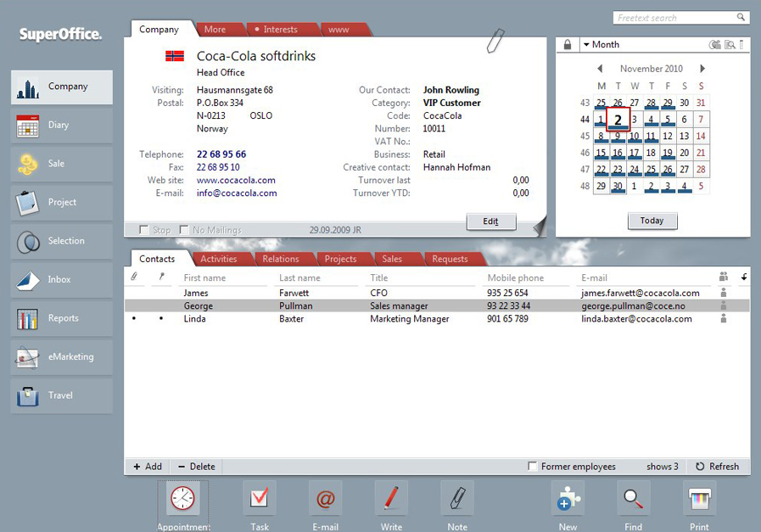761x532 pixels.
Task: Compose a new E-mail
Action: point(325,506)
